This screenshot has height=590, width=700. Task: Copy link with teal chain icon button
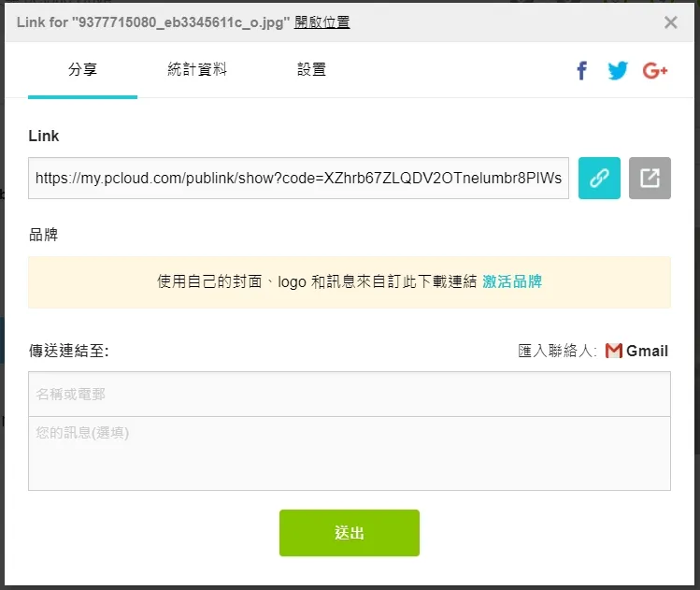click(599, 178)
